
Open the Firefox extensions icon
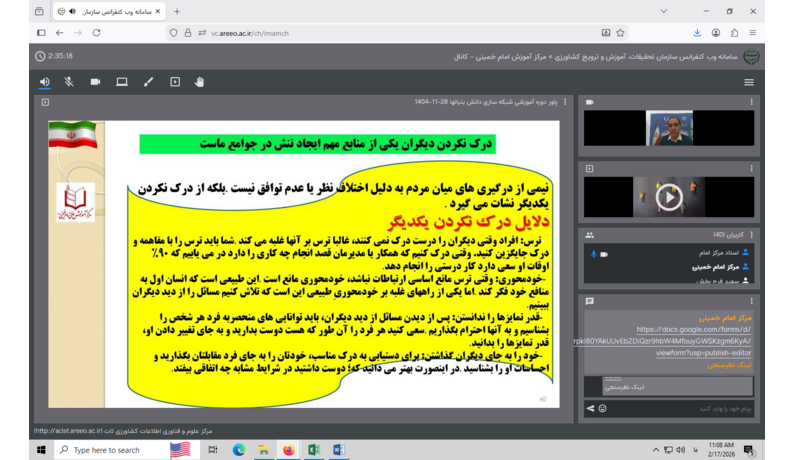[x=735, y=33]
